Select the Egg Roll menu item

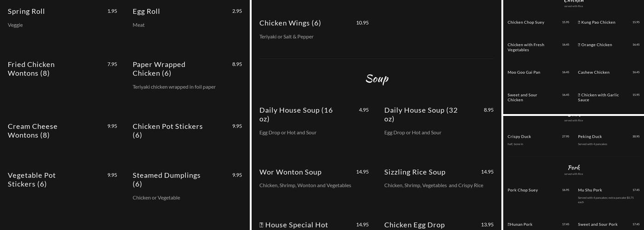[x=146, y=11]
